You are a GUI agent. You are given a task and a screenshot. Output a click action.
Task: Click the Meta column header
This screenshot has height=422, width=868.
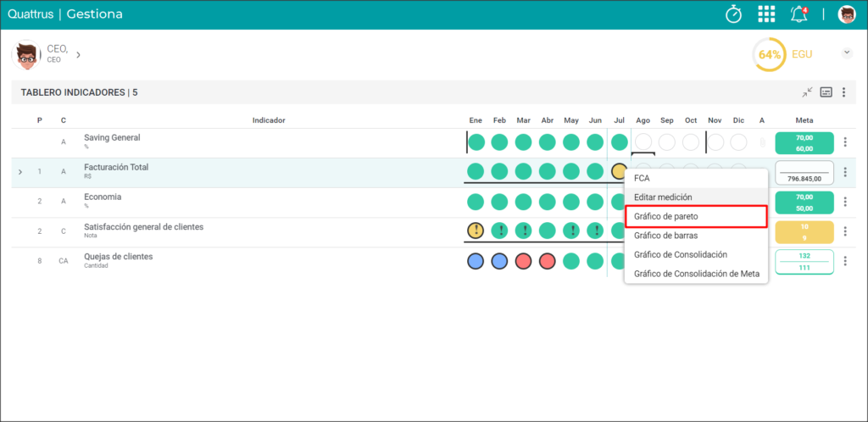click(804, 120)
